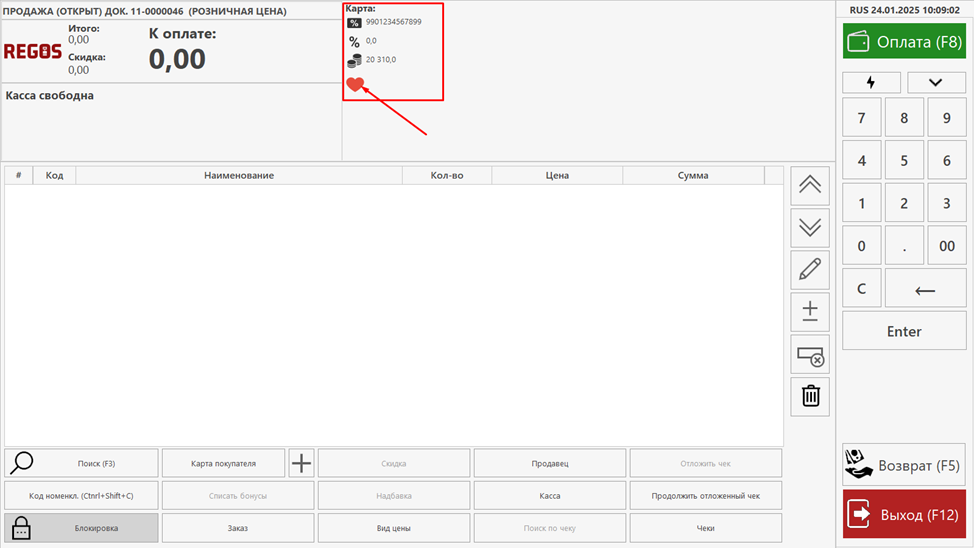This screenshot has width=974, height=548.
Task: Toggle the Блокировка lock button
Action: pos(81,528)
